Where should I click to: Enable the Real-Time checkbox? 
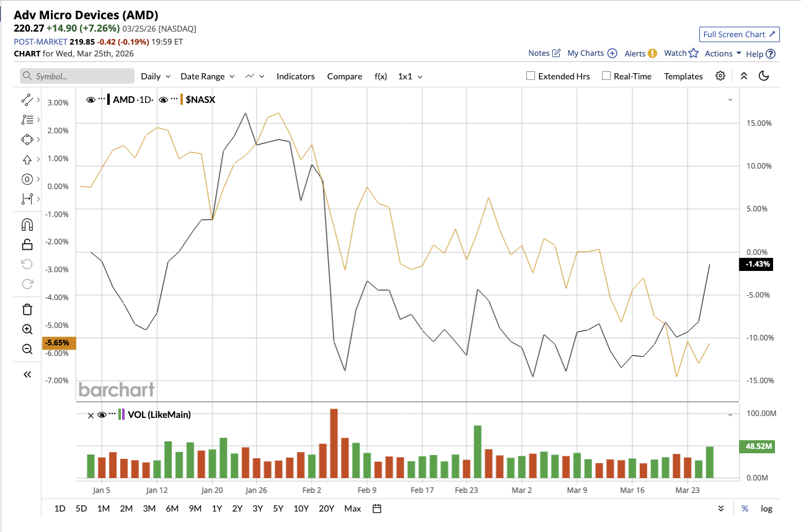tap(606, 76)
